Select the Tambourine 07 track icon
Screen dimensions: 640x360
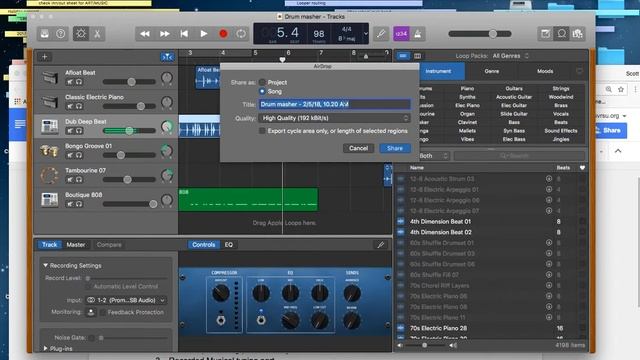tap(49, 176)
